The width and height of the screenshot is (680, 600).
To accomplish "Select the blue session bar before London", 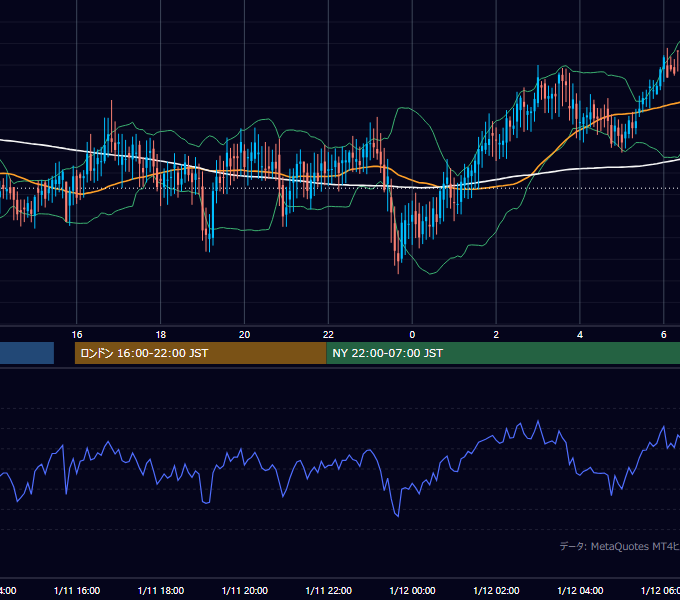I will [x=27, y=353].
